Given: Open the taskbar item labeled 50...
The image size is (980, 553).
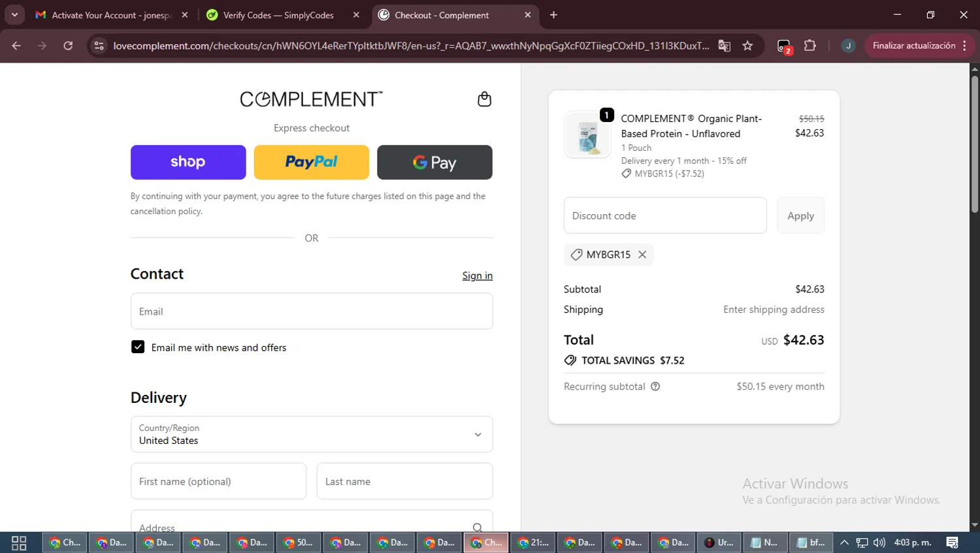Looking at the screenshot, I should [299, 543].
